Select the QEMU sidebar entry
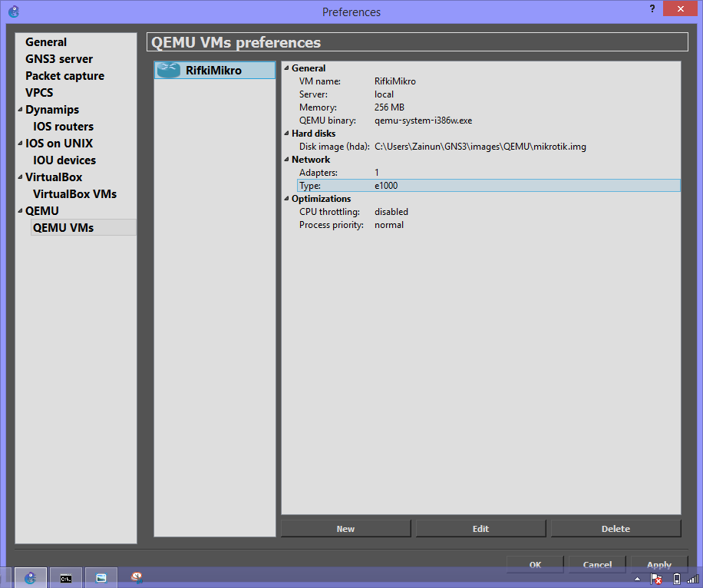The width and height of the screenshot is (703, 588). coord(42,210)
